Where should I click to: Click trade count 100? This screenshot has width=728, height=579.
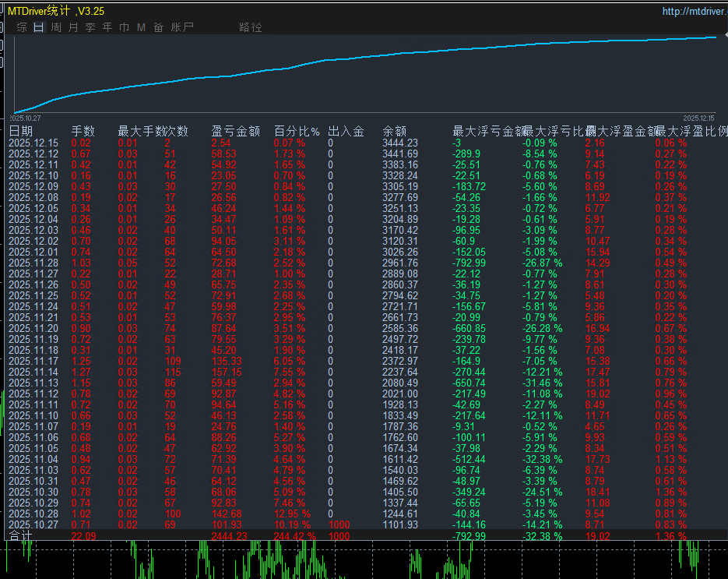173,514
